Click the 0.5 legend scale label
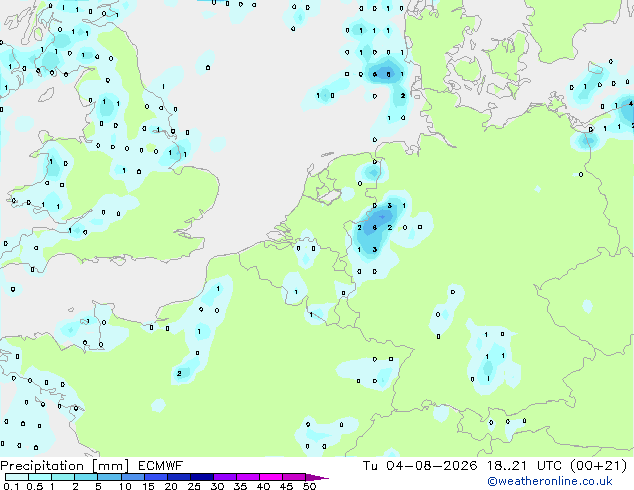634x490 pixels. click(x=35, y=486)
